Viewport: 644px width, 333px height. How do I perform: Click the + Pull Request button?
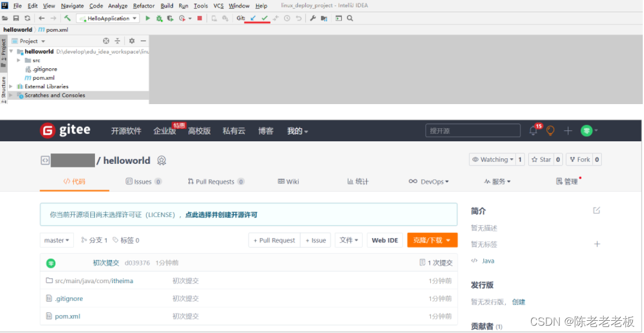click(x=274, y=240)
